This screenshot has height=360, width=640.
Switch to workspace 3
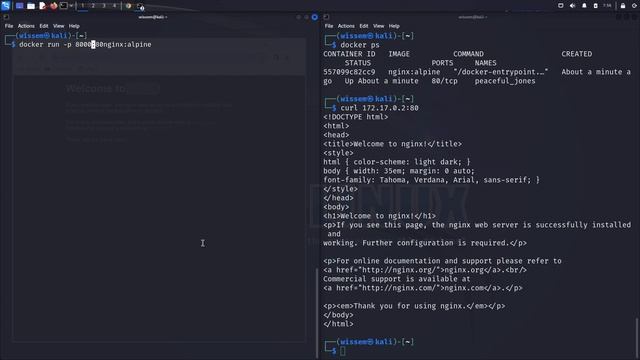104,6
